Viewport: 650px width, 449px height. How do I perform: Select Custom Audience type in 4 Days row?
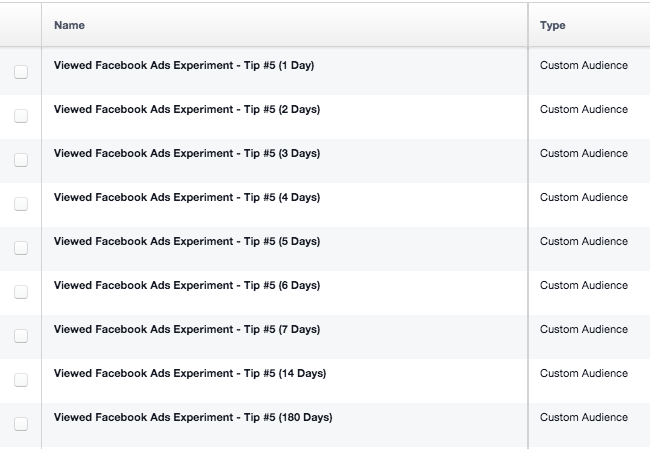(x=584, y=197)
